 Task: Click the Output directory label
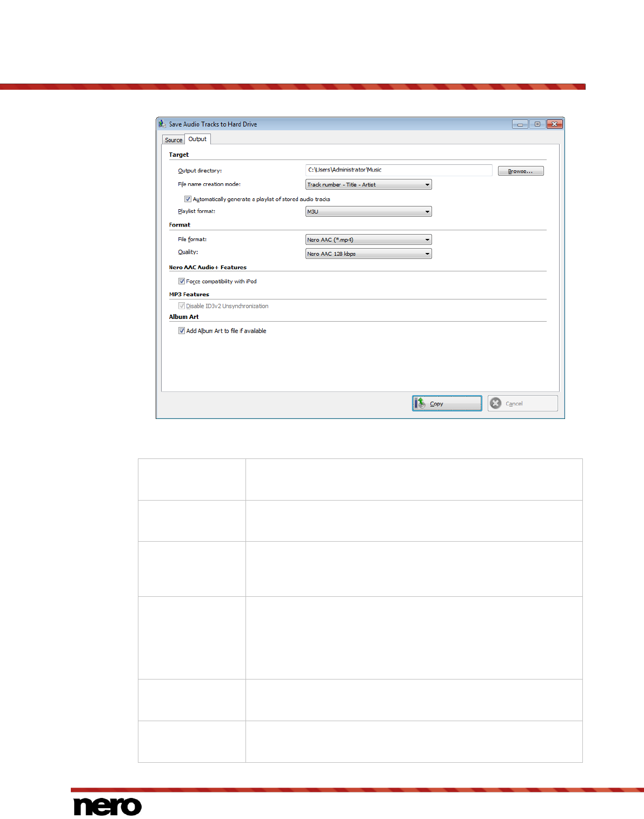pos(200,171)
